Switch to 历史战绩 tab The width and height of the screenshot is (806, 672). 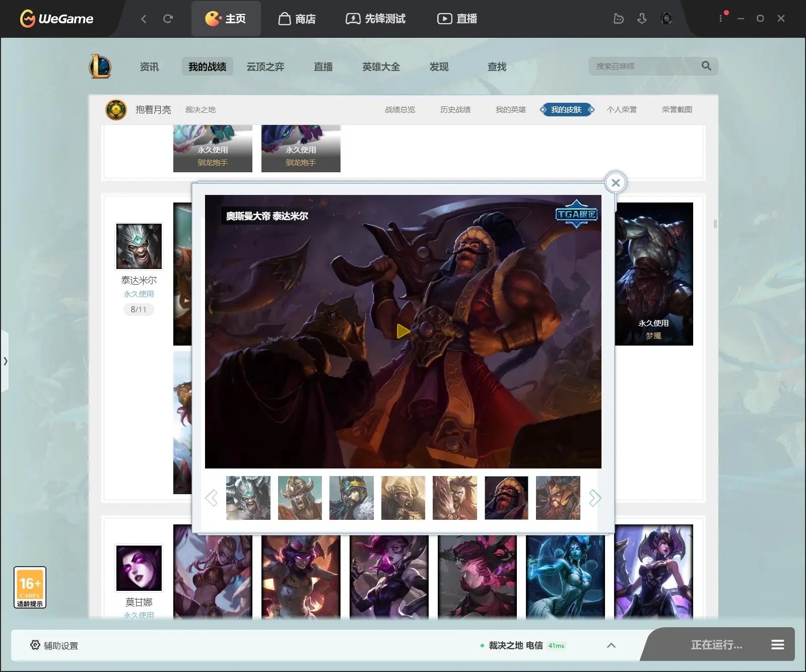coord(455,109)
